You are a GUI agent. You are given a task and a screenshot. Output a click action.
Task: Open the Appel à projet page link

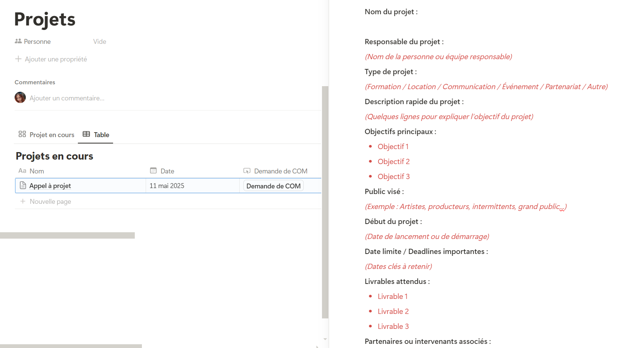[50, 186]
